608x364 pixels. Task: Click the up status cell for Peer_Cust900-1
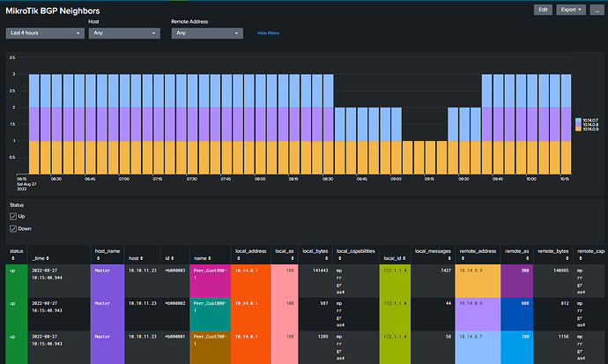click(16, 281)
